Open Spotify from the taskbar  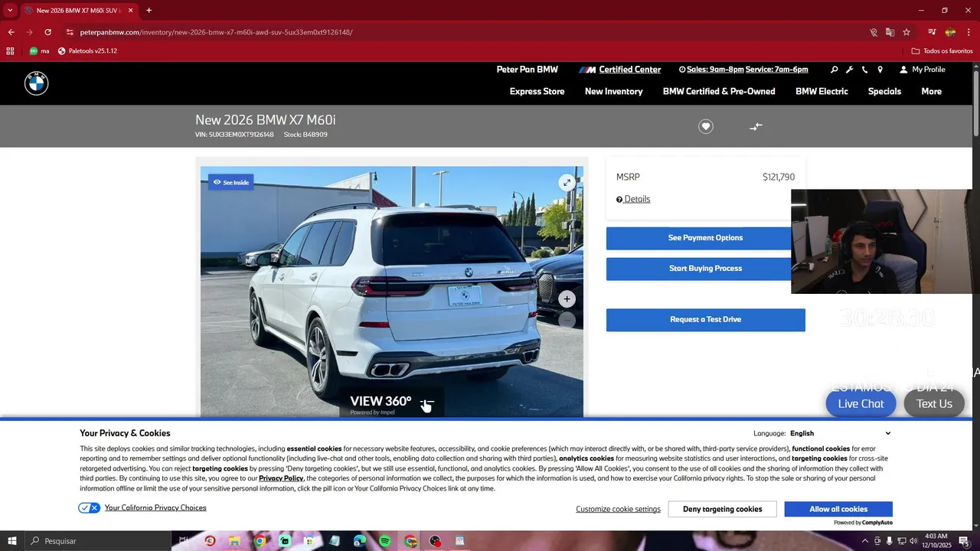[x=384, y=541]
